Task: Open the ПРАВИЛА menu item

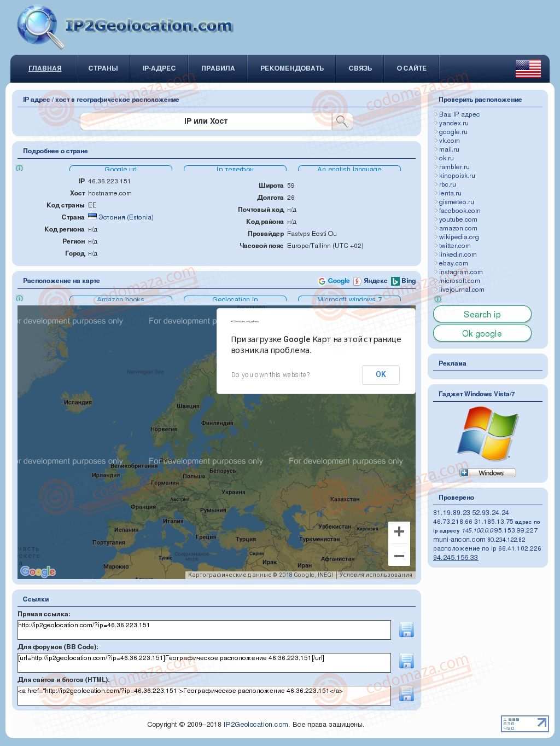Action: pos(218,68)
